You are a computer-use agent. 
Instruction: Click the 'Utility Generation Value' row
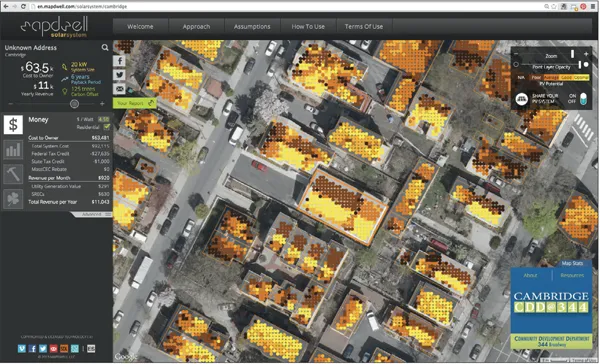pos(69,186)
